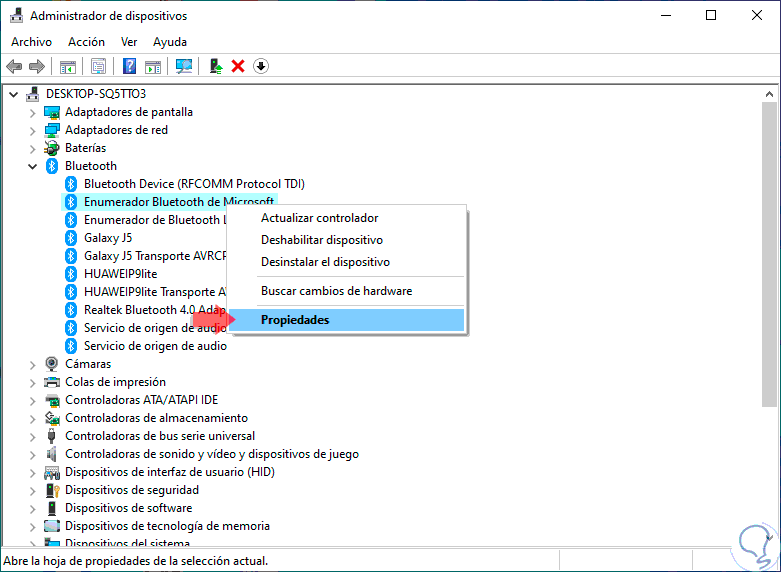Select Dispositivos de interfaz de usuario (HID)
Screen dimensions: 781x572
(170, 472)
